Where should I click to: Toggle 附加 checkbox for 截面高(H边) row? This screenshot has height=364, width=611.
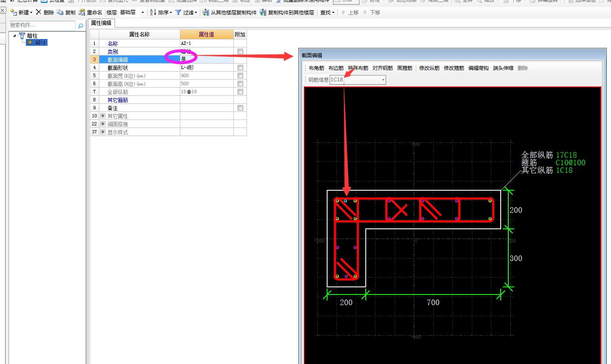point(240,83)
